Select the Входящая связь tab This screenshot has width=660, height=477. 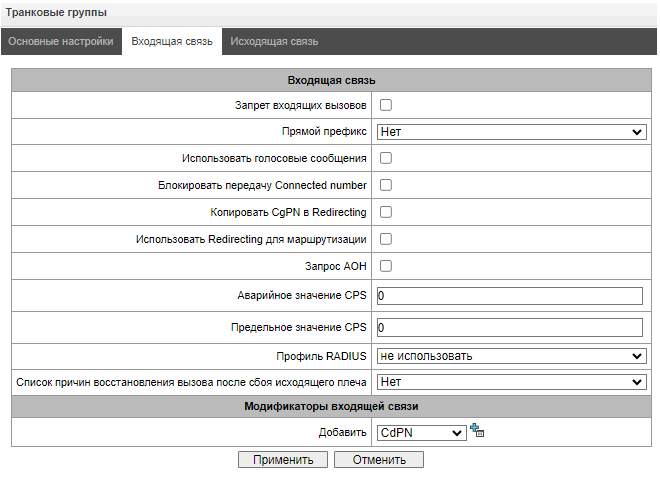tap(171, 42)
